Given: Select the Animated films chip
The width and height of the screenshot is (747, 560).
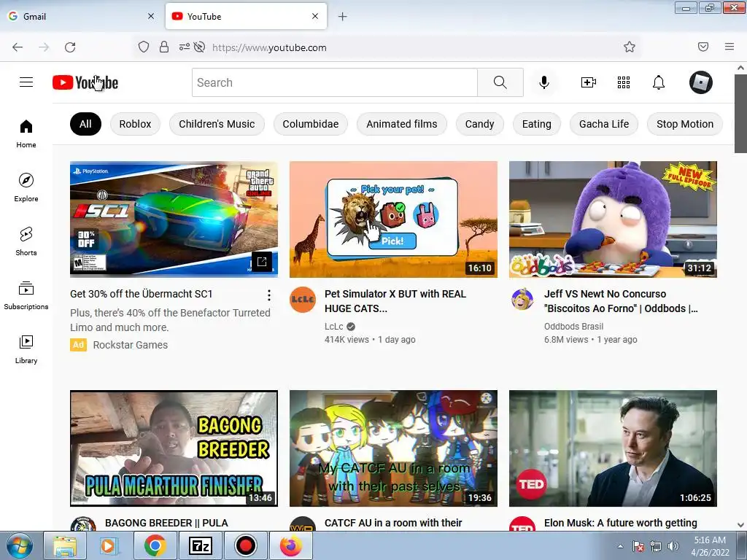Looking at the screenshot, I should click(402, 124).
